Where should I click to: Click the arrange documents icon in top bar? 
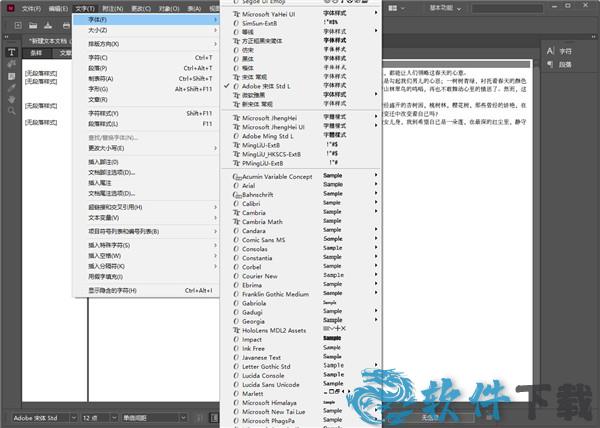click(395, 8)
